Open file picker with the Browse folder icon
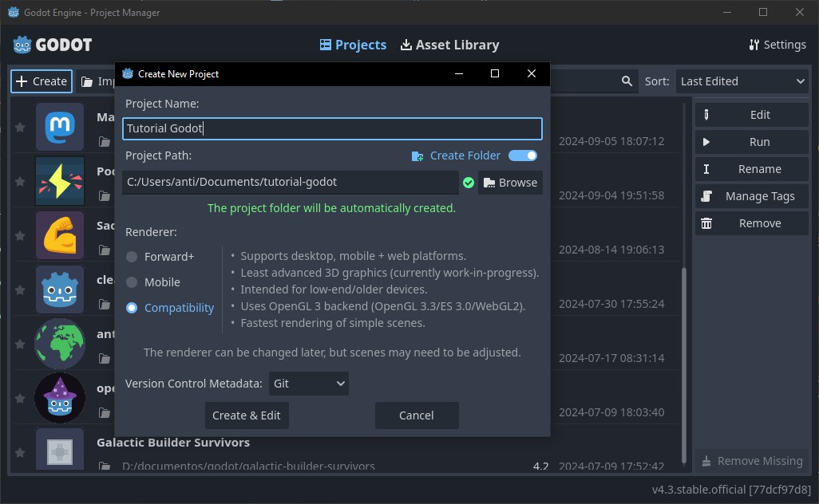 point(488,182)
